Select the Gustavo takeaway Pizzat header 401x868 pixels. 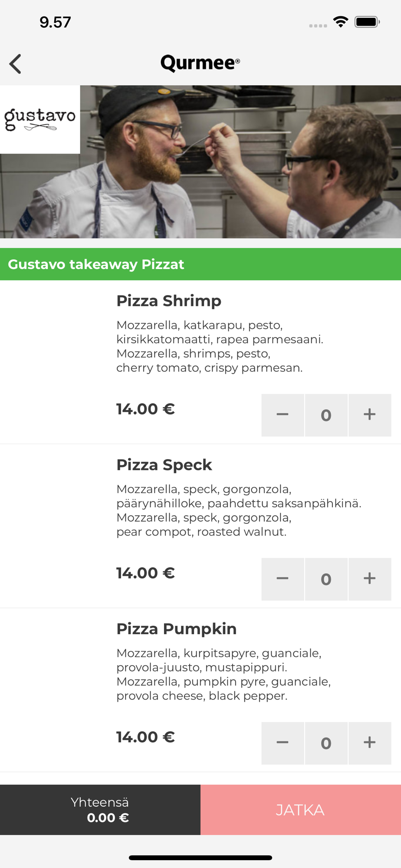[200, 264]
